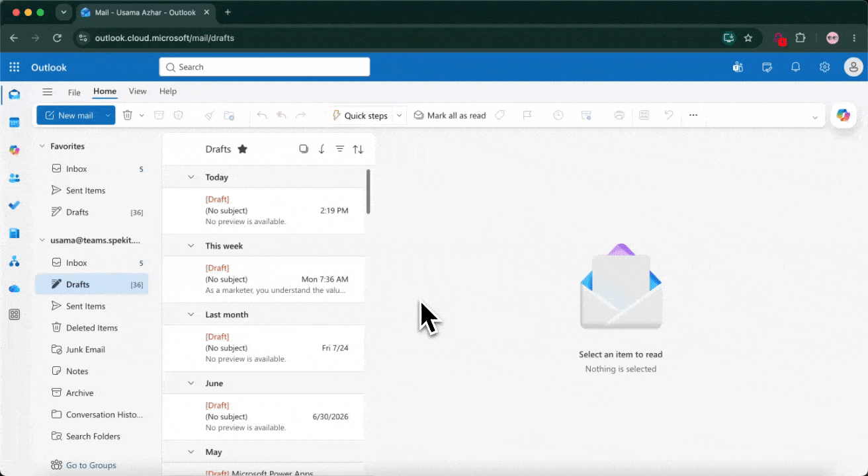Select the Home tab
Image resolution: width=868 pixels, height=476 pixels.
click(105, 91)
